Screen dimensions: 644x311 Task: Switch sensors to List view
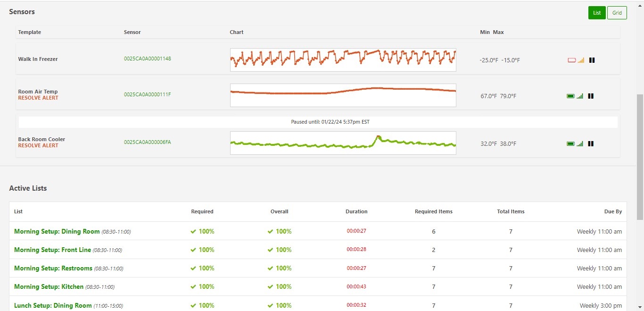[597, 13]
